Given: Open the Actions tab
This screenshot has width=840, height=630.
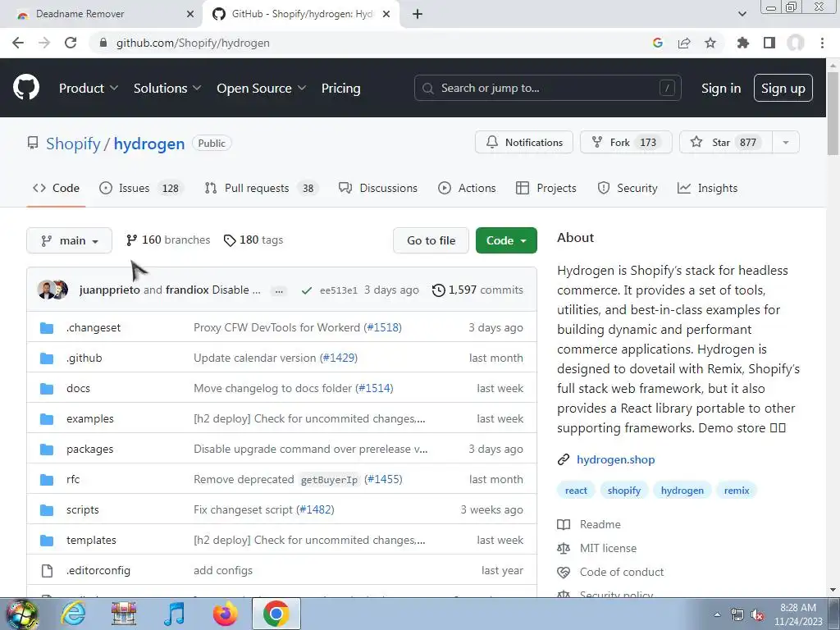Looking at the screenshot, I should [x=467, y=188].
